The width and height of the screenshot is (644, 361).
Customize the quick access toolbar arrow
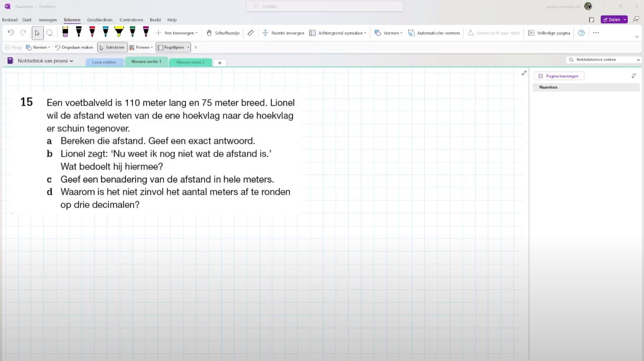tap(196, 47)
